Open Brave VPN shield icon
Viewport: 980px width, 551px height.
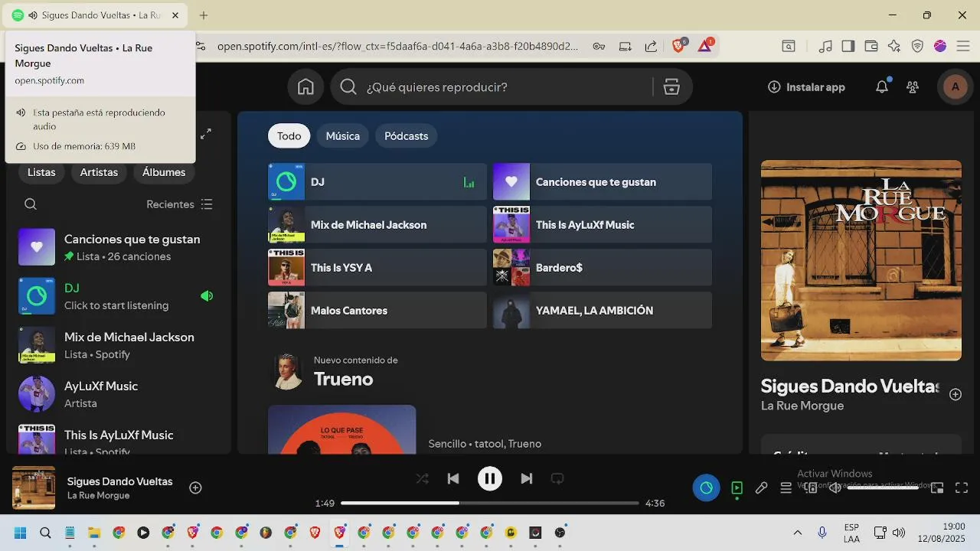click(917, 46)
